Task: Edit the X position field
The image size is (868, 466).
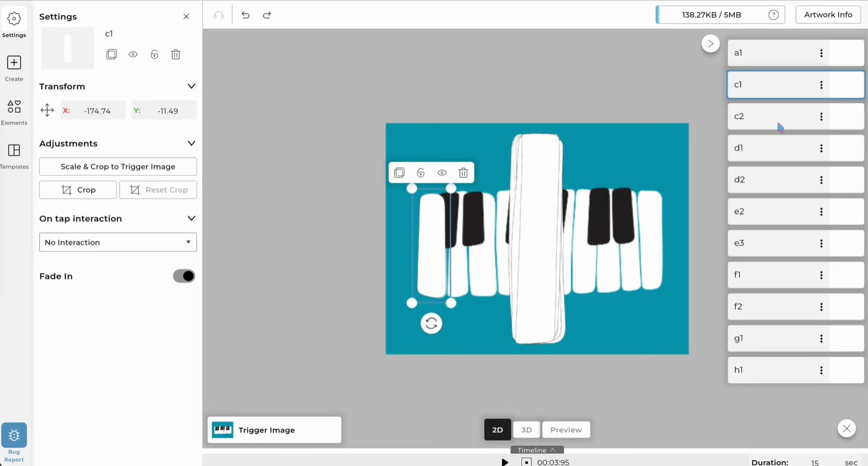Action: click(93, 111)
